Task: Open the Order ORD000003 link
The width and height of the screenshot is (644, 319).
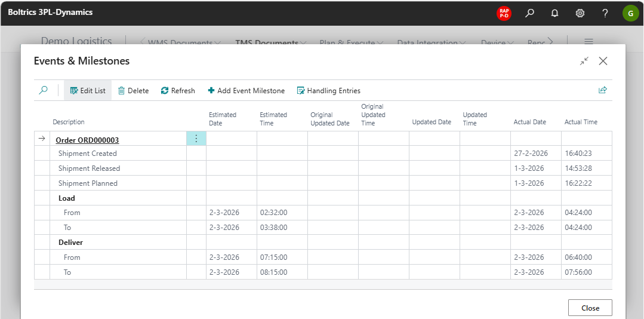Action: (x=87, y=140)
